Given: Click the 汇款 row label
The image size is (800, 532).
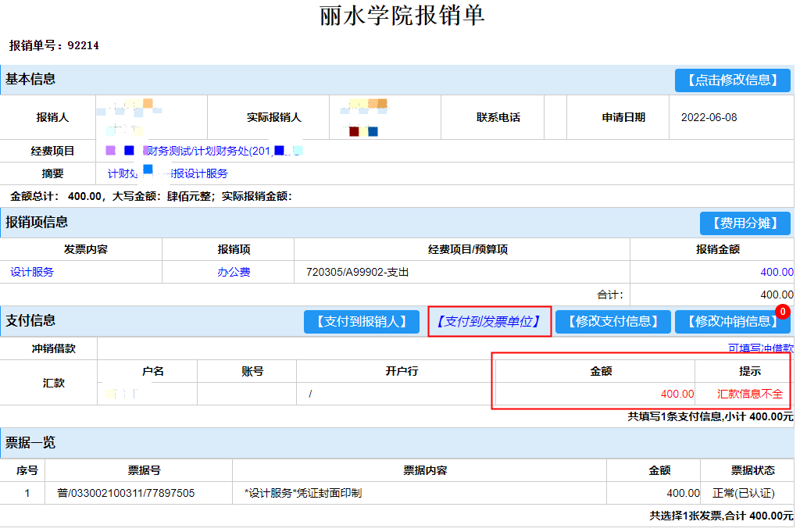Looking at the screenshot, I should coord(54,383).
